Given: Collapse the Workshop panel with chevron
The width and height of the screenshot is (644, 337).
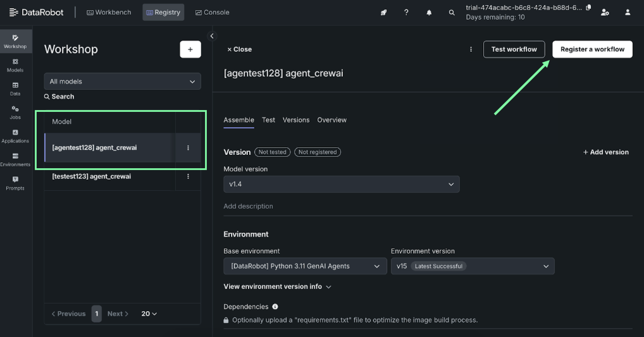Looking at the screenshot, I should tap(212, 36).
